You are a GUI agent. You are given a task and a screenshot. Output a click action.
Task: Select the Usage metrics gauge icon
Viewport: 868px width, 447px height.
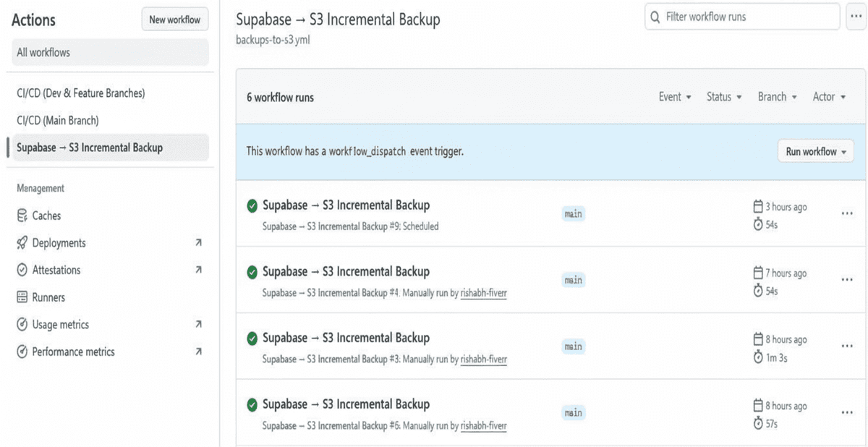pos(22,325)
